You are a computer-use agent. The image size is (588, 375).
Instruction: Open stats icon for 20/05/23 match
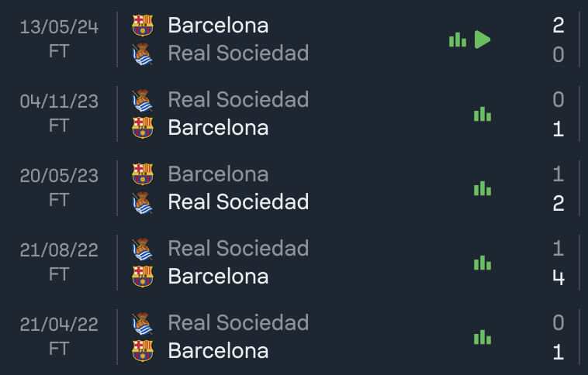483,188
